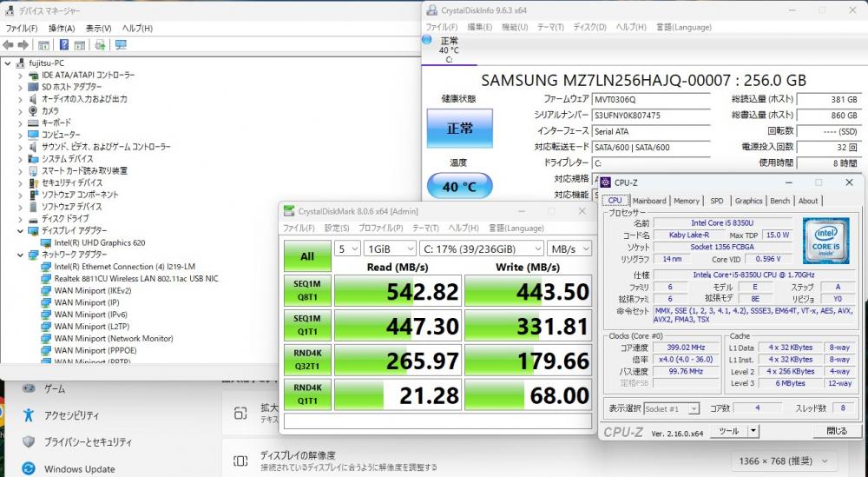The image size is (868, 477).
Task: Click the 閉じる button in CPU-Z
Action: tap(837, 431)
